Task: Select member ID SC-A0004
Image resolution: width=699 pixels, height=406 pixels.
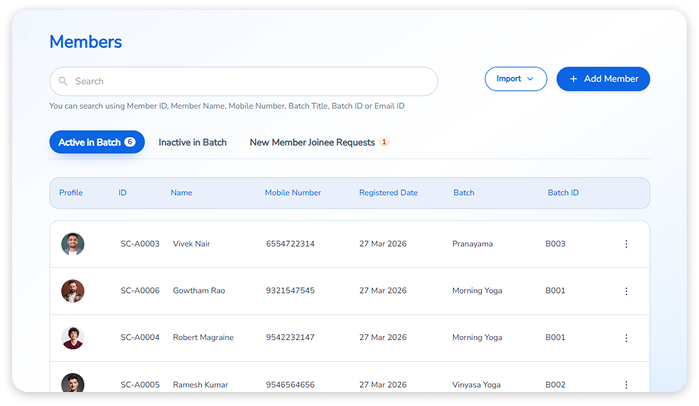Action: point(140,337)
